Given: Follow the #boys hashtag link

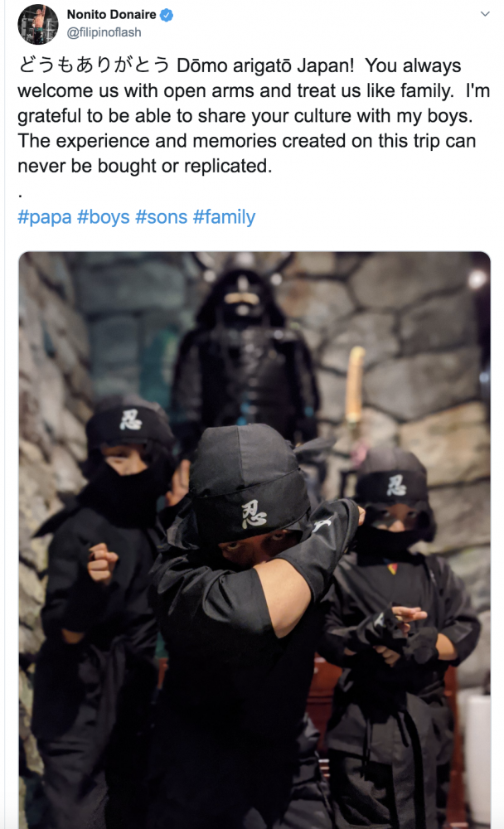Looking at the screenshot, I should [104, 217].
